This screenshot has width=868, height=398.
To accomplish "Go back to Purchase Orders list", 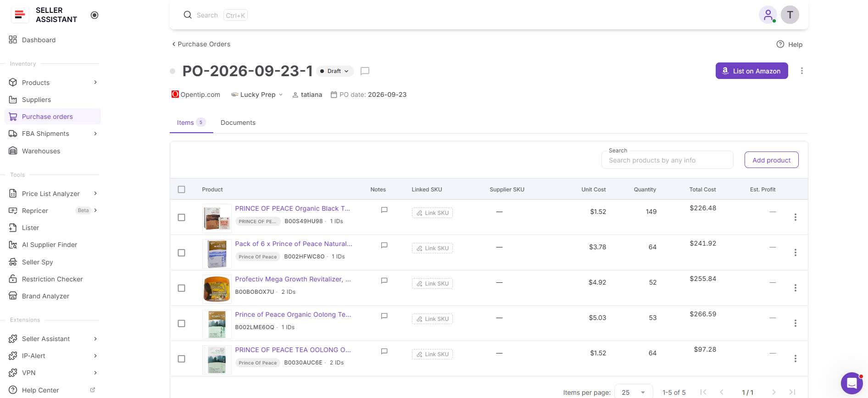I will 201,44.
